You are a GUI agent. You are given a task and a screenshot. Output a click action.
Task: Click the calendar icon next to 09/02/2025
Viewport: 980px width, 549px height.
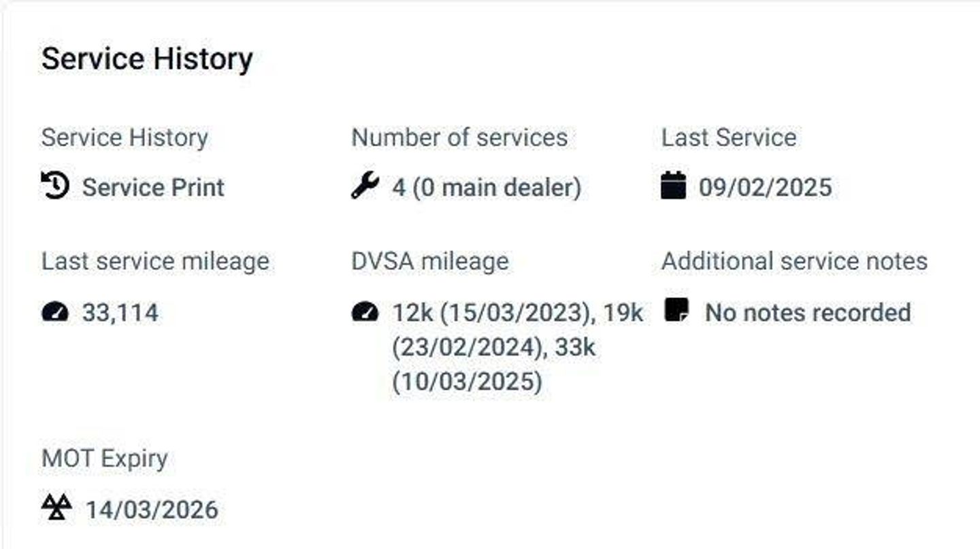coord(673,186)
